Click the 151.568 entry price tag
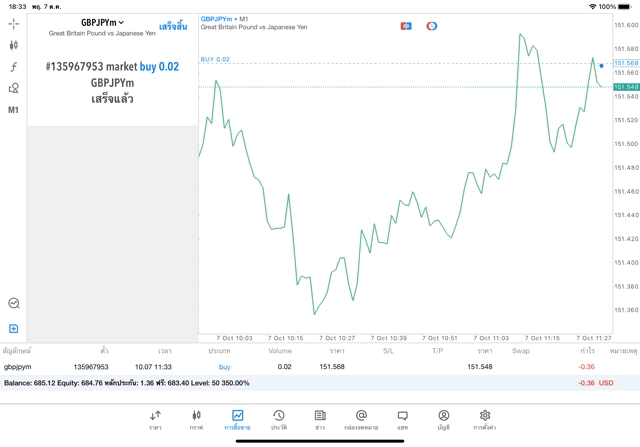Screen dimensions: 640x447 pyautogui.click(x=626, y=63)
